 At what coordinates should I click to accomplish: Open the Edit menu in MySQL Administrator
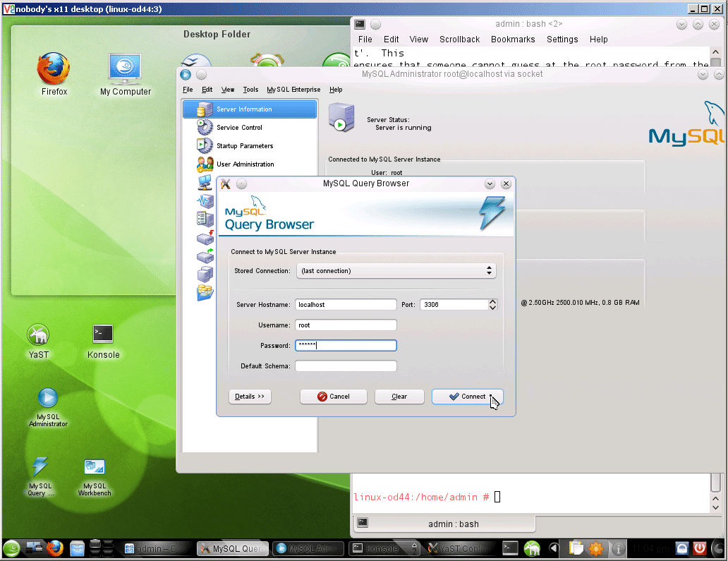click(x=207, y=90)
